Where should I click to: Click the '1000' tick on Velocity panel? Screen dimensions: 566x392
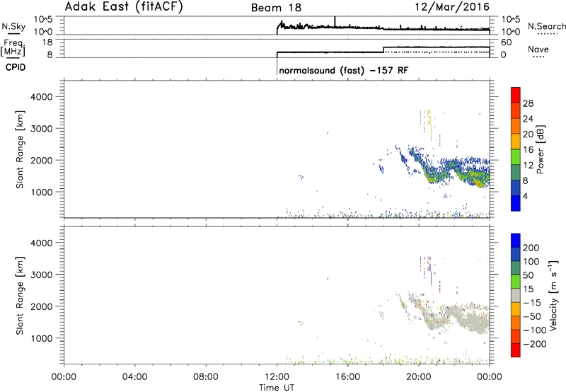[x=42, y=338]
